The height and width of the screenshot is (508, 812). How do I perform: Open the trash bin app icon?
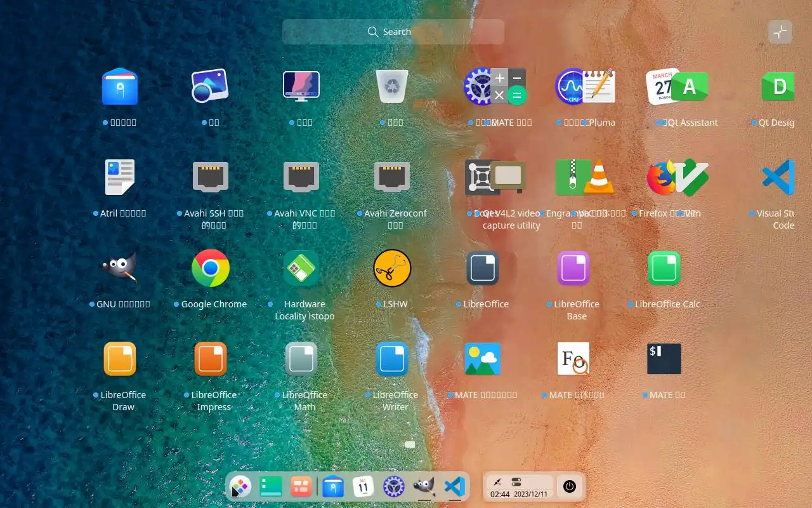392,86
